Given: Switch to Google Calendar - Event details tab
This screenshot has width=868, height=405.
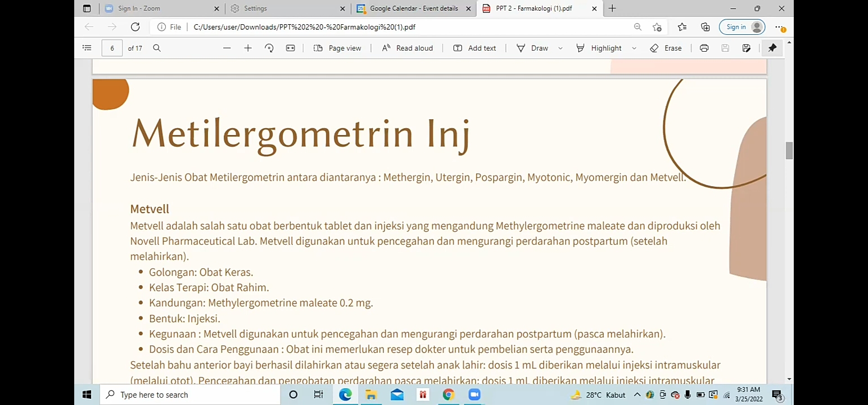Looking at the screenshot, I should pos(413,8).
